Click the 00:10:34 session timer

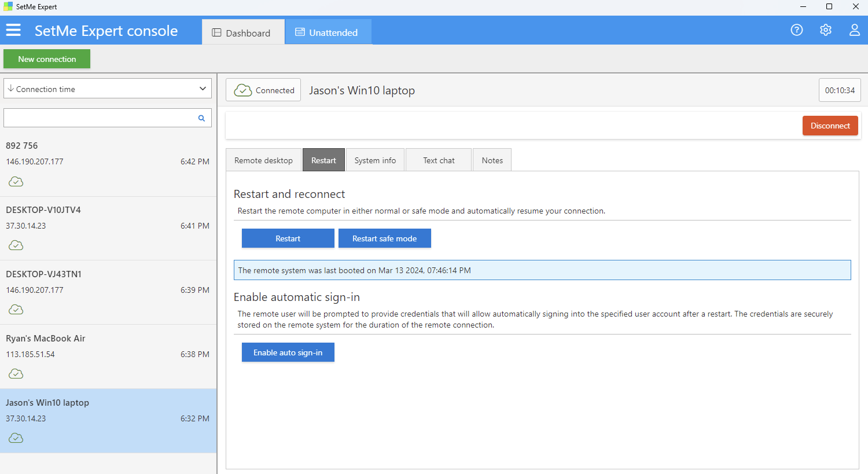click(x=840, y=90)
